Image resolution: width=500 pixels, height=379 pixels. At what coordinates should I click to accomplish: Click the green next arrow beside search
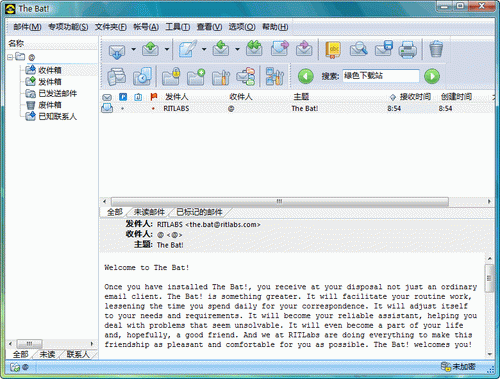tap(432, 76)
